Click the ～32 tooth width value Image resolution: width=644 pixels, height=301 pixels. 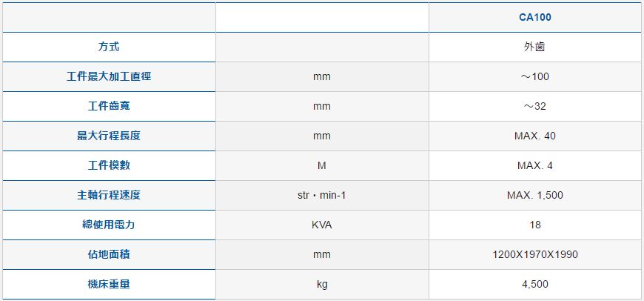tap(535, 107)
